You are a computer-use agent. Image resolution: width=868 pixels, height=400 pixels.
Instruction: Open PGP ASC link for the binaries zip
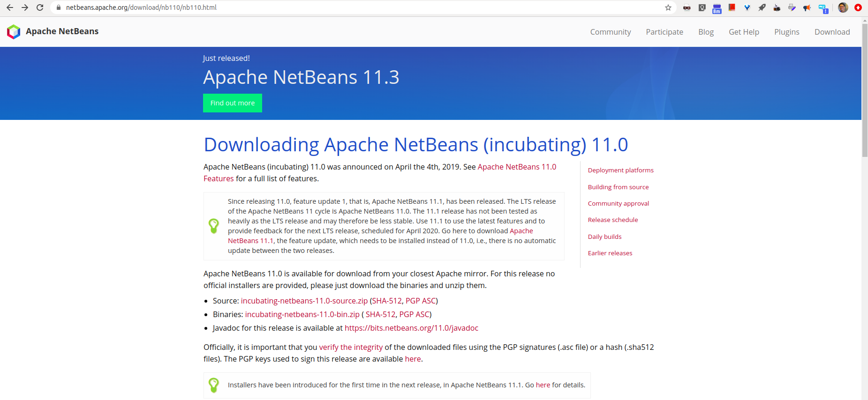click(414, 314)
